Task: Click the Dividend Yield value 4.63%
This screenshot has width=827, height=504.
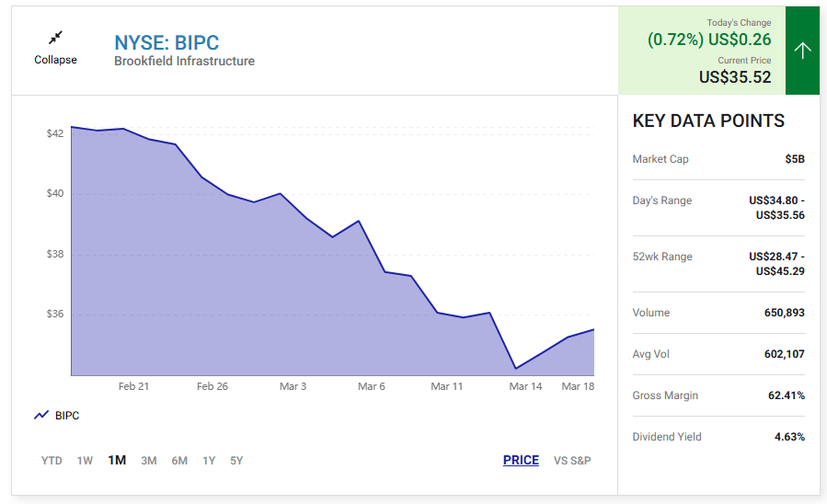Action: [x=789, y=437]
